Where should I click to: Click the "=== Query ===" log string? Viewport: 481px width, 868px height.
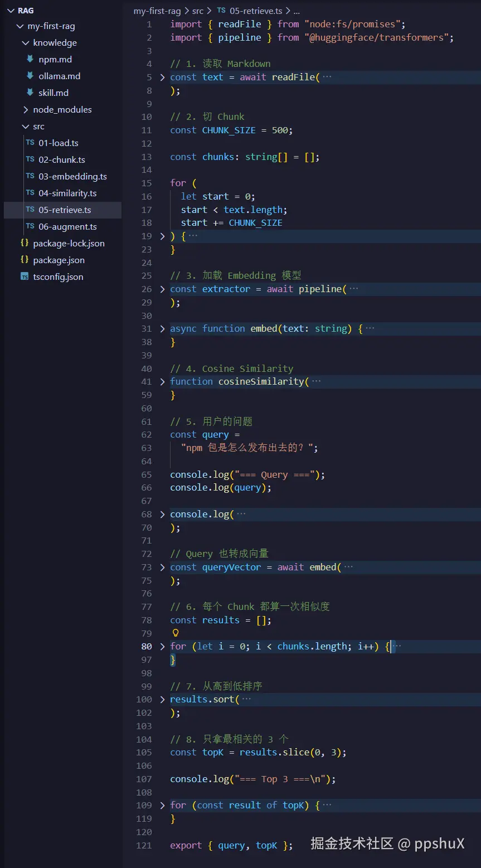[275, 475]
